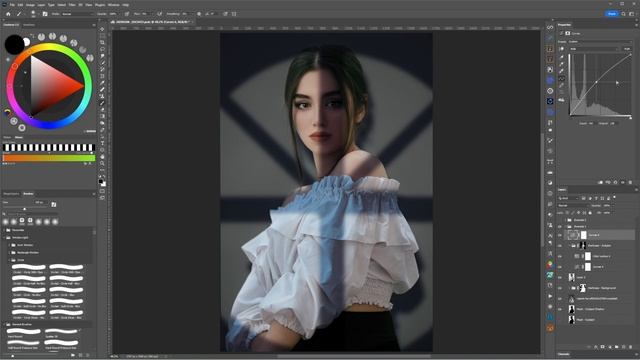The width and height of the screenshot is (640, 360).
Task: Click the white point eyedropper in Curves
Action: point(562,71)
